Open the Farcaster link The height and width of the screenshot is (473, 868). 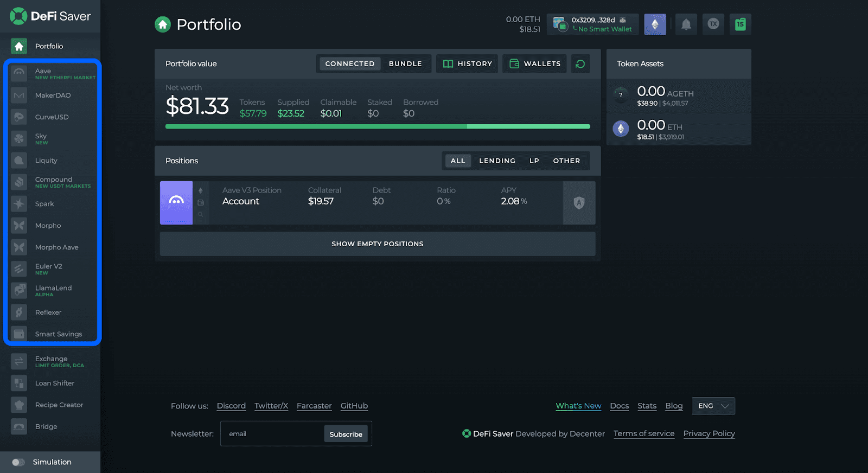[314, 406]
